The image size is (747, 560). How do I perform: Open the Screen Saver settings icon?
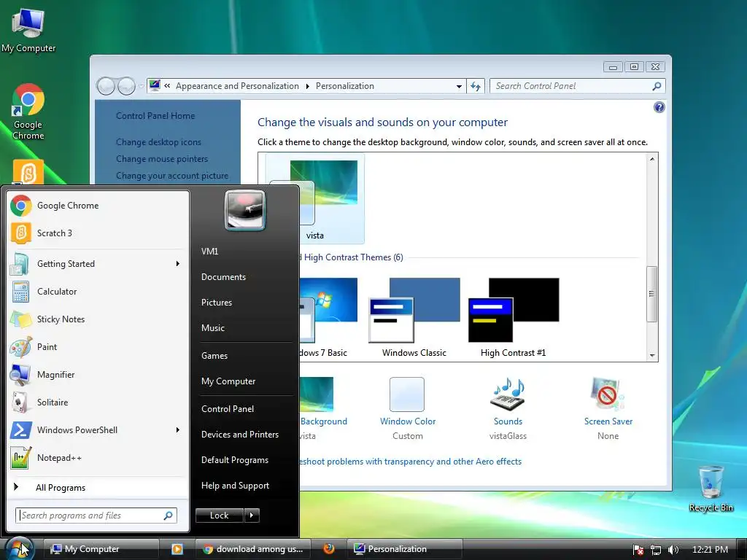(608, 394)
